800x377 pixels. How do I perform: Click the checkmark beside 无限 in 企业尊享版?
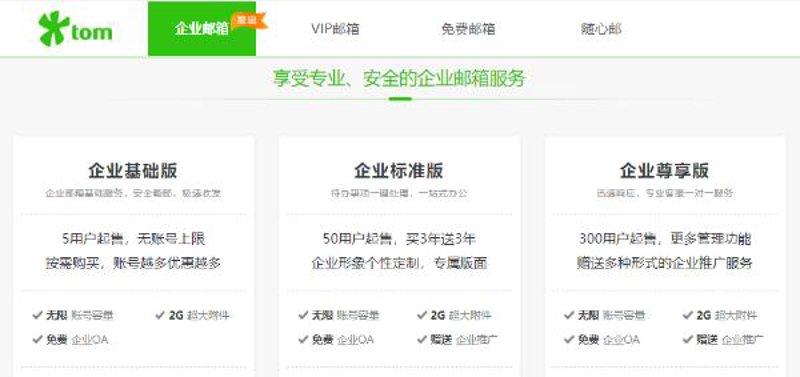click(x=569, y=315)
